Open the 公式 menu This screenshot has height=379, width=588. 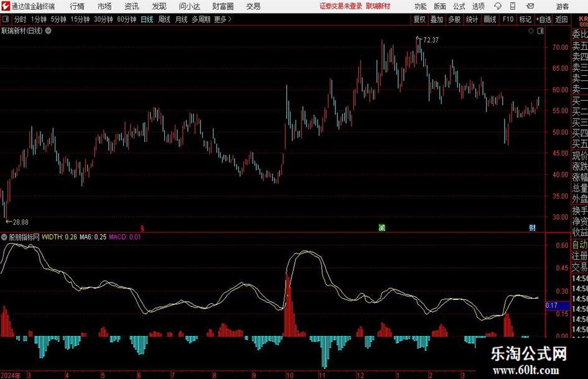point(459,6)
